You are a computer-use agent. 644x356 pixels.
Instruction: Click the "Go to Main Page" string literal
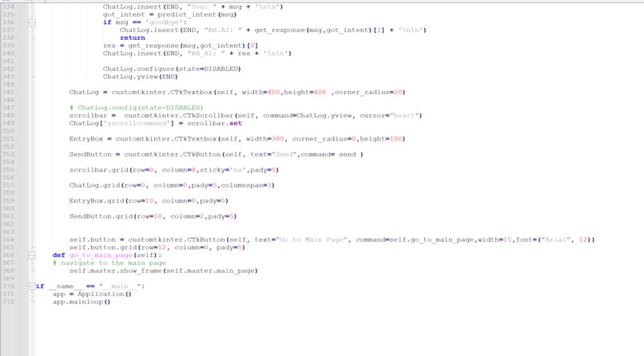point(312,239)
